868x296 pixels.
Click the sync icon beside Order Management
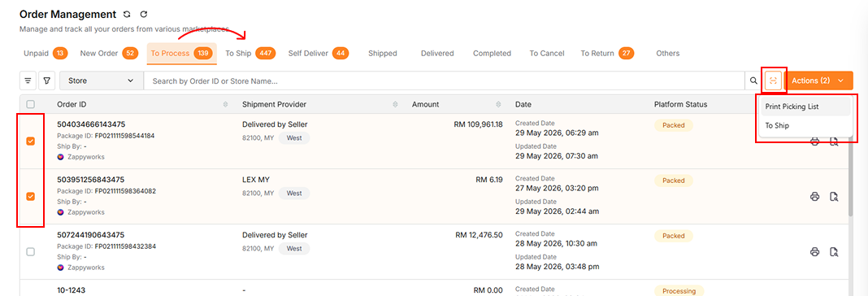(x=127, y=15)
